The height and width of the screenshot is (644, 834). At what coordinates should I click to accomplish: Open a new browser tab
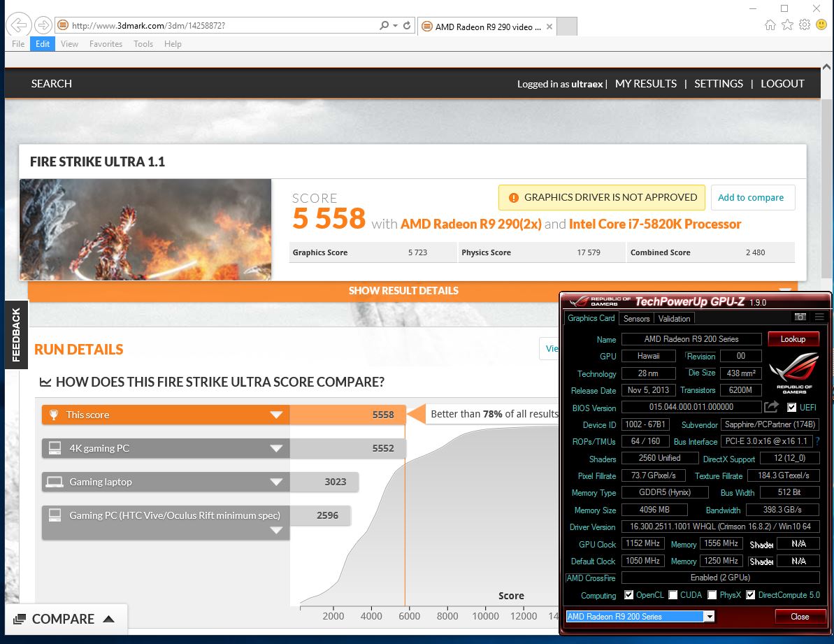(567, 26)
